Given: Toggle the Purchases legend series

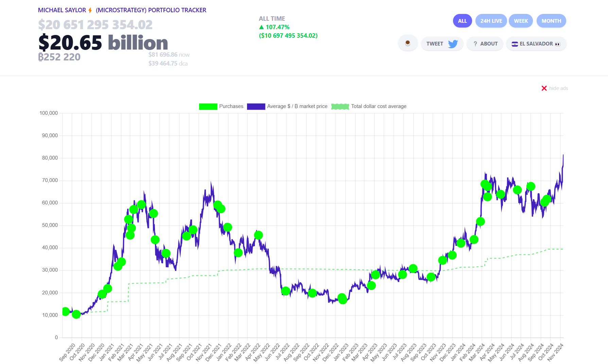Looking at the screenshot, I should point(221,106).
